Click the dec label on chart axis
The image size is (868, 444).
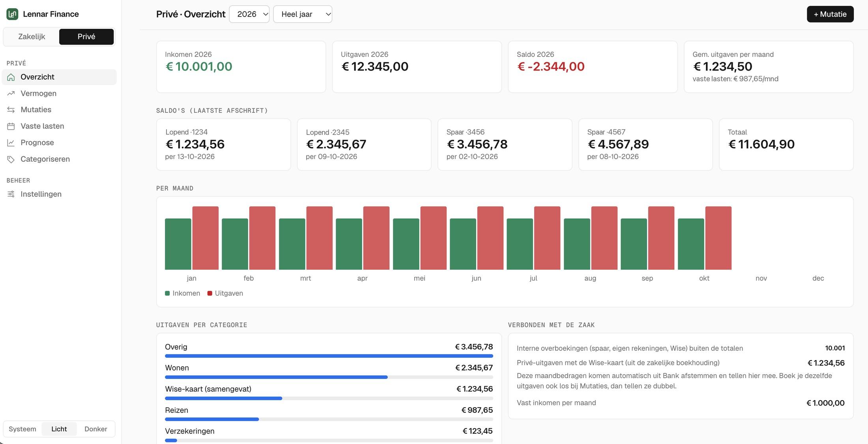(818, 278)
